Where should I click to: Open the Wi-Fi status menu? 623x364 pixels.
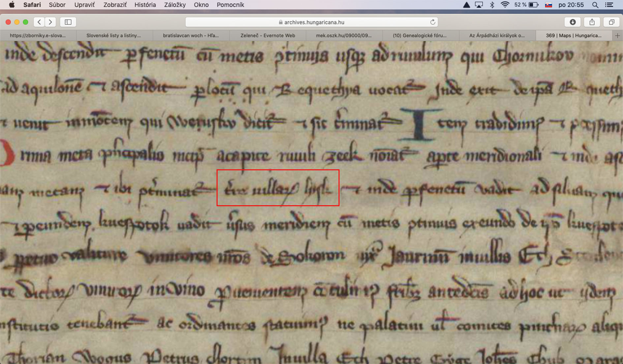(505, 5)
